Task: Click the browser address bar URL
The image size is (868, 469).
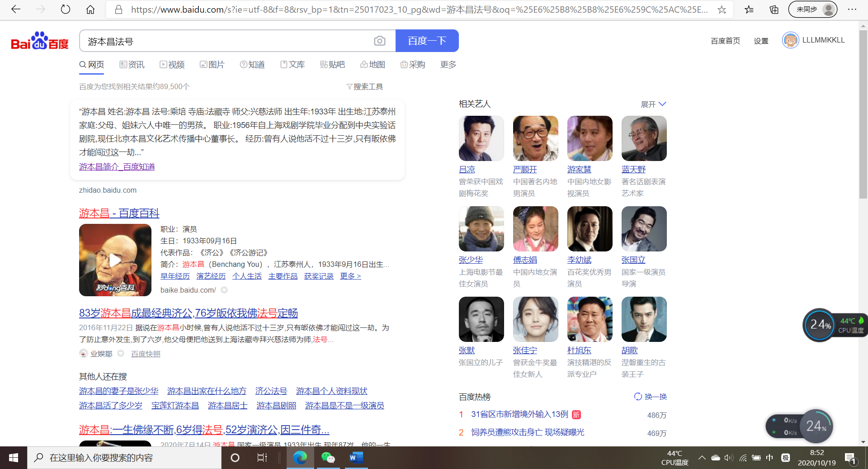Action: [420, 9]
